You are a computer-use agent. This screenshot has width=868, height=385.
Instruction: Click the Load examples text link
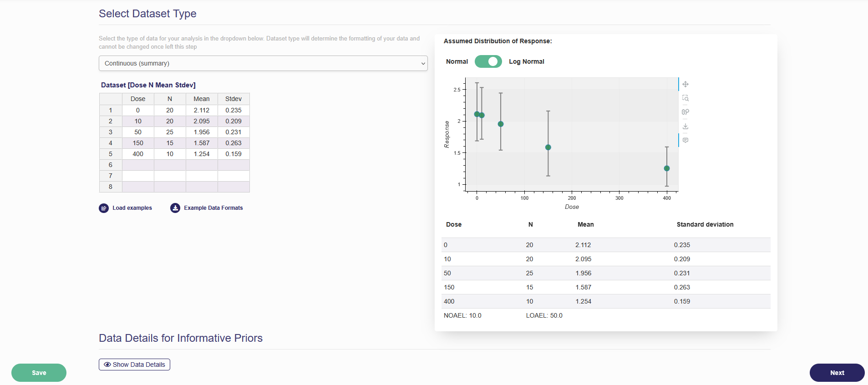[x=132, y=208]
